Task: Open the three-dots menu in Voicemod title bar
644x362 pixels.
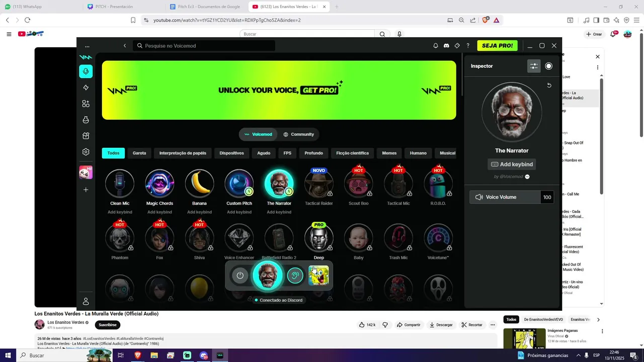Action: [87, 46]
